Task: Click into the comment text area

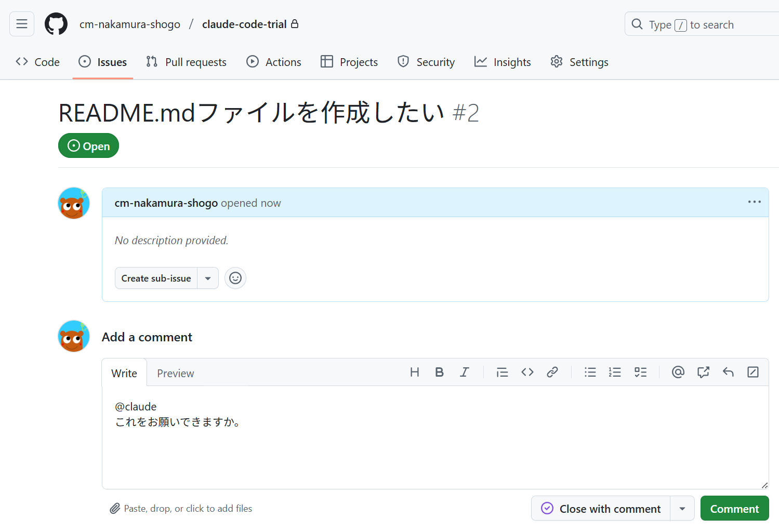Action: [x=435, y=437]
